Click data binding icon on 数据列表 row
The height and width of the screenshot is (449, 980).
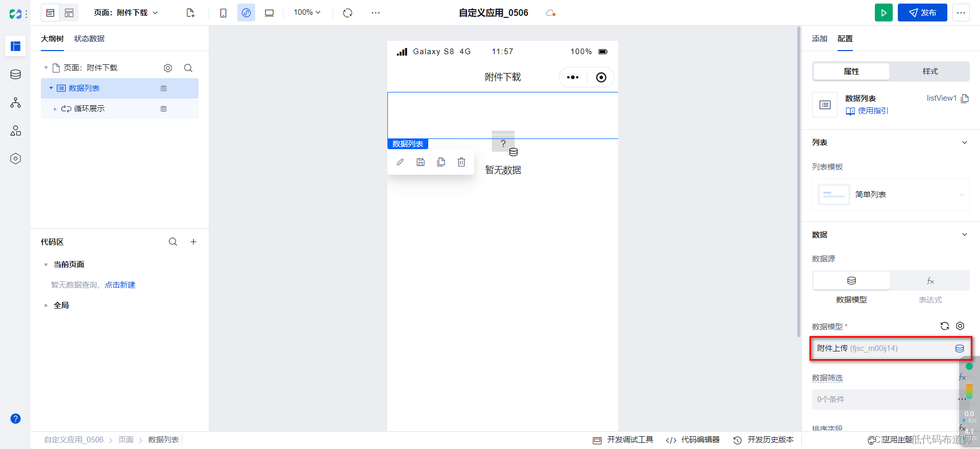pyautogui.click(x=163, y=88)
